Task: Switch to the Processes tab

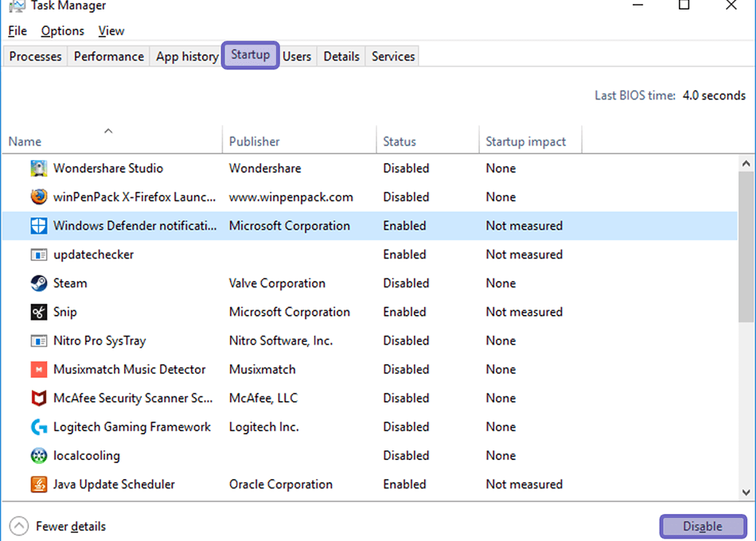Action: (x=35, y=56)
